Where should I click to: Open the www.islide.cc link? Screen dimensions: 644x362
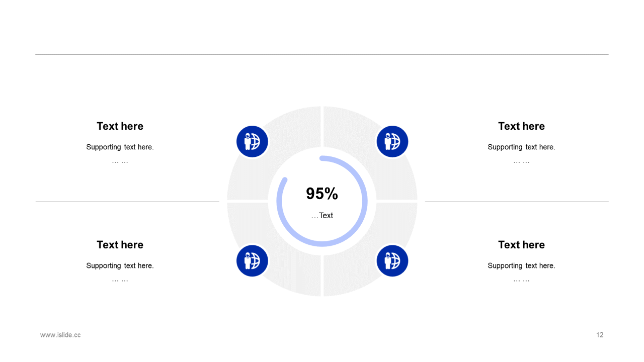[60, 335]
